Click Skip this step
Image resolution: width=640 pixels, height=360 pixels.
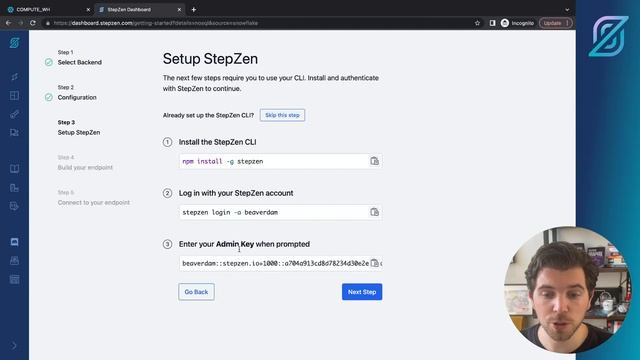point(282,115)
